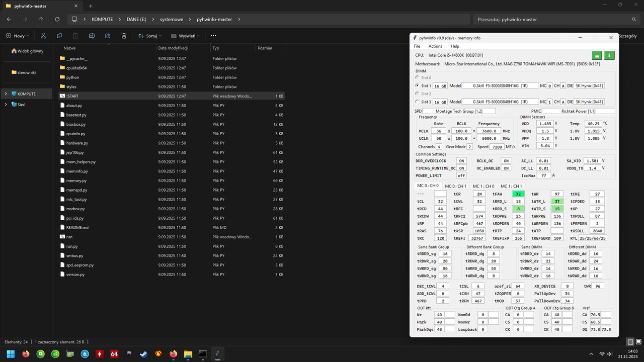Open the terminal icon on the taskbar
This screenshot has width=644, height=362.
pyautogui.click(x=203, y=354)
